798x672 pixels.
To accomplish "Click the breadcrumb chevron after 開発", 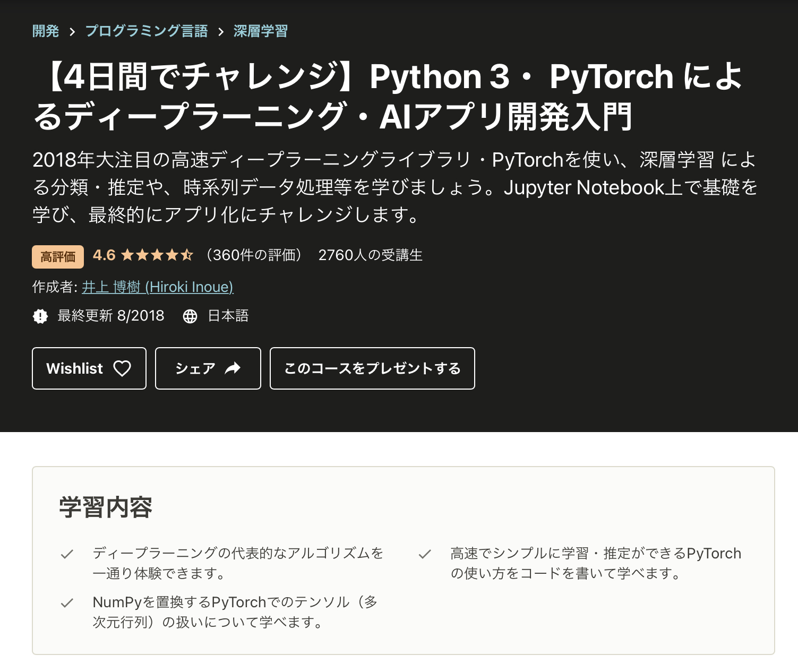I will 72,32.
